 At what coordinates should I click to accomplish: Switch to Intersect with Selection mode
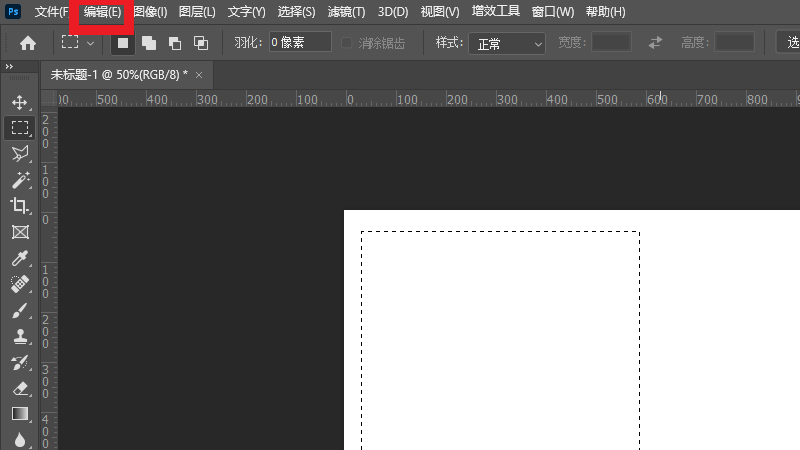point(201,43)
